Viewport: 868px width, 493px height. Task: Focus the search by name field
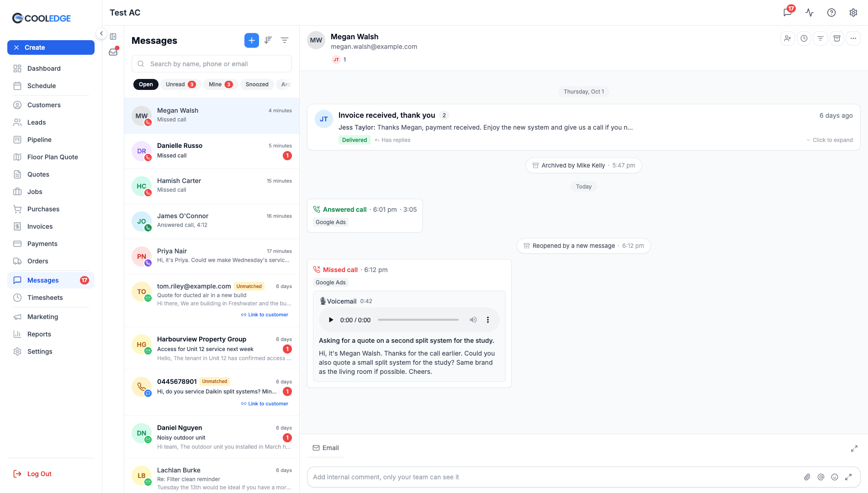pos(212,64)
